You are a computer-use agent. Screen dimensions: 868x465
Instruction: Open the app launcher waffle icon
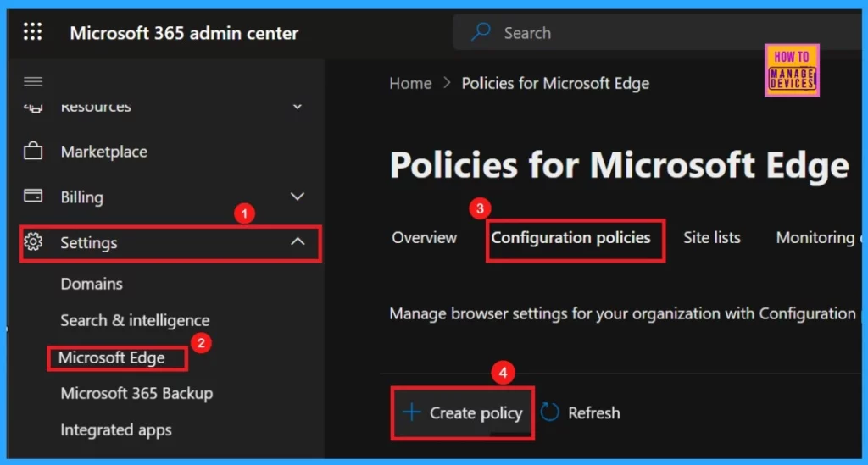(33, 31)
